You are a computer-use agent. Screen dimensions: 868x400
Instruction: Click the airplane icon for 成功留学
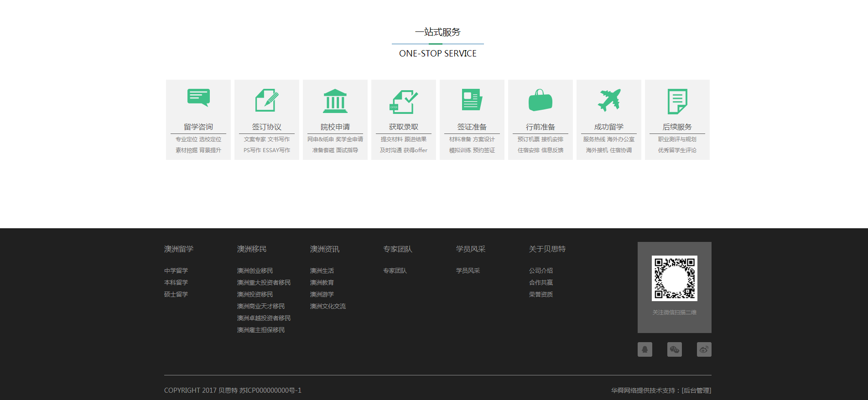[609, 100]
